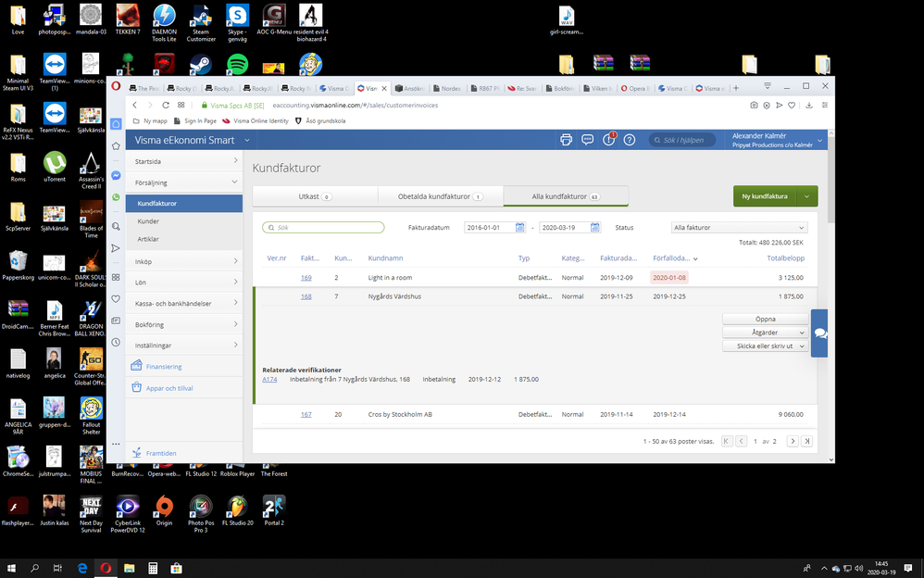The width and height of the screenshot is (924, 578).
Task: Open Microsoft Store from taskbar
Action: (x=176, y=568)
